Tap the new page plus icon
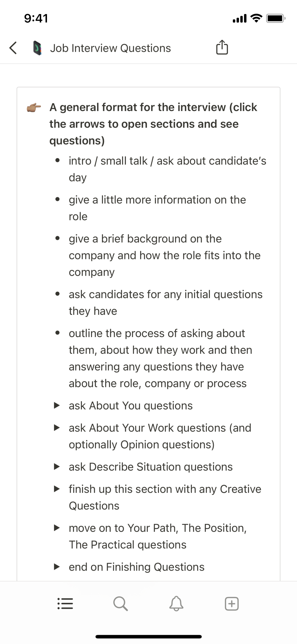The height and width of the screenshot is (644, 297). coord(232,604)
